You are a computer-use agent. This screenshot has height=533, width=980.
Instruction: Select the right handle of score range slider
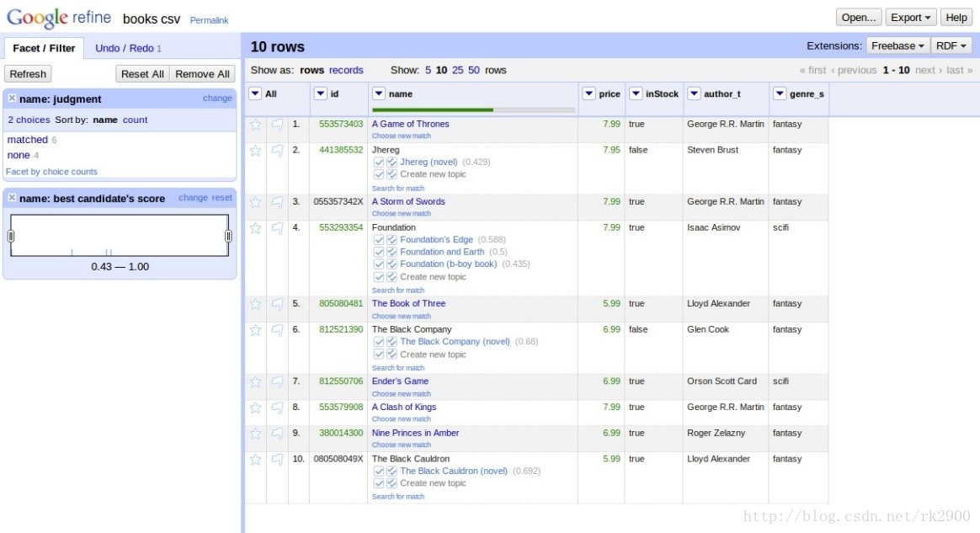coord(228,237)
